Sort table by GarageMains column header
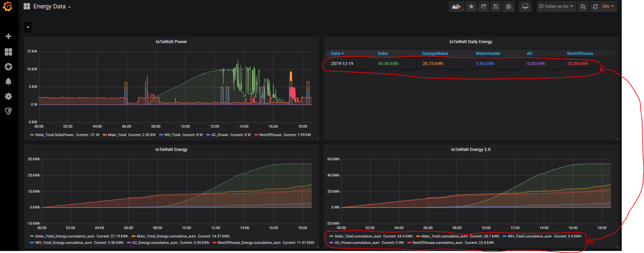644x253 pixels. pyautogui.click(x=435, y=54)
